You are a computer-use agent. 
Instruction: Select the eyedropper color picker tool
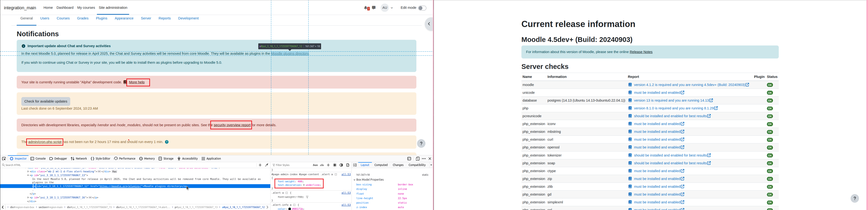click(x=267, y=165)
